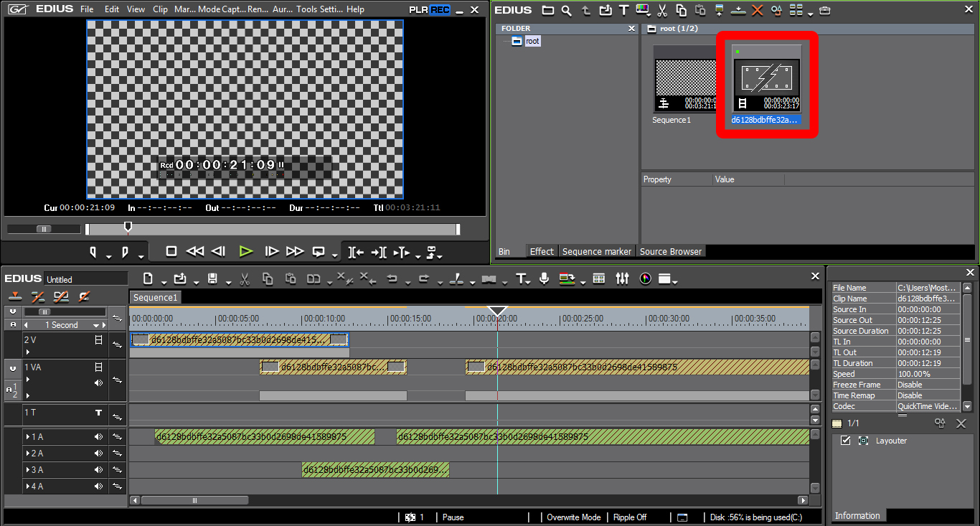
Task: Toggle audio mute on the 1 VA track
Action: pos(99,382)
